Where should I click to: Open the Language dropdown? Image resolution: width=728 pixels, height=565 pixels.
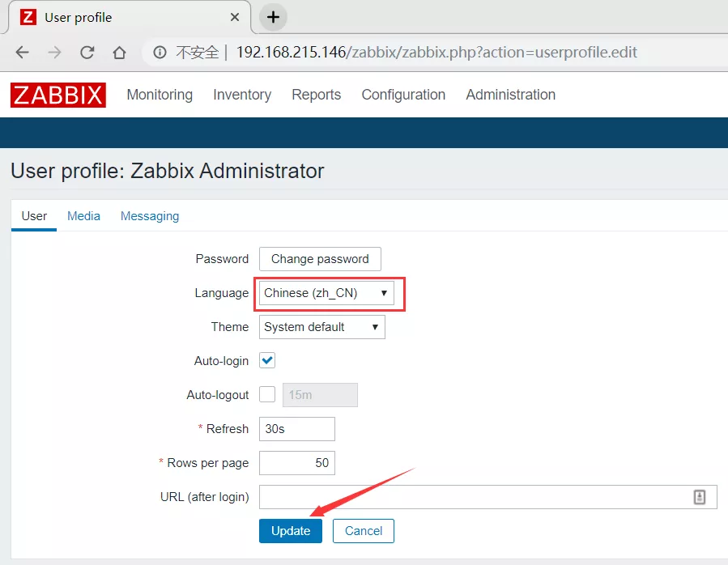pos(326,293)
